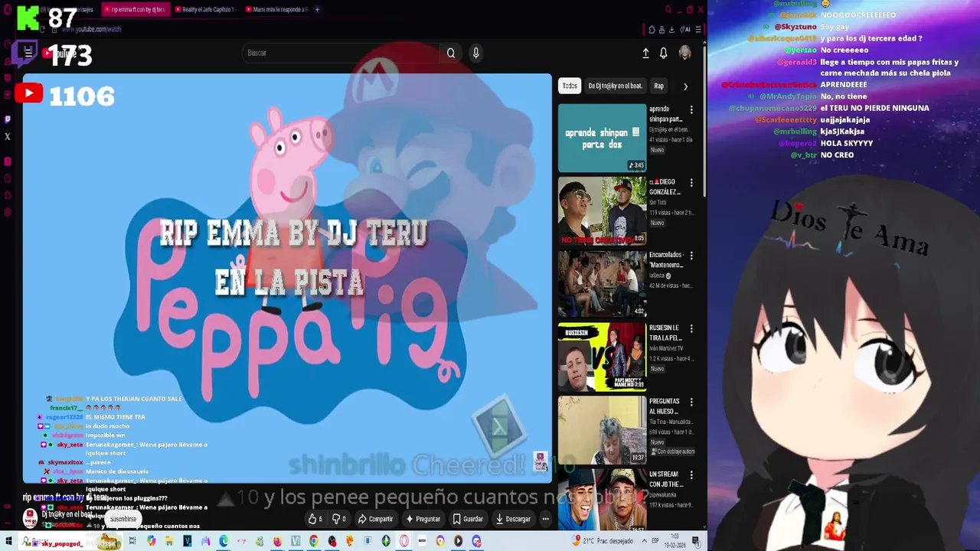
Task: Click the Peppa Pig video player area
Action: coord(287,279)
